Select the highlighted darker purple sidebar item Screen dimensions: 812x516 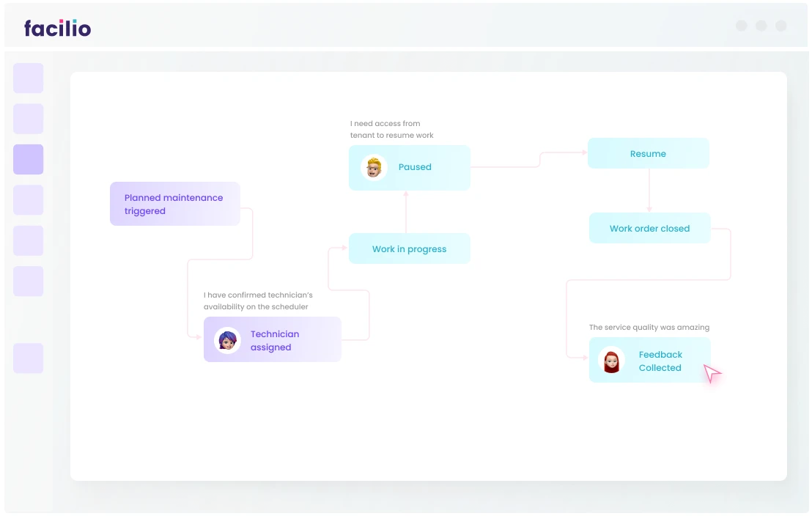pos(28,159)
